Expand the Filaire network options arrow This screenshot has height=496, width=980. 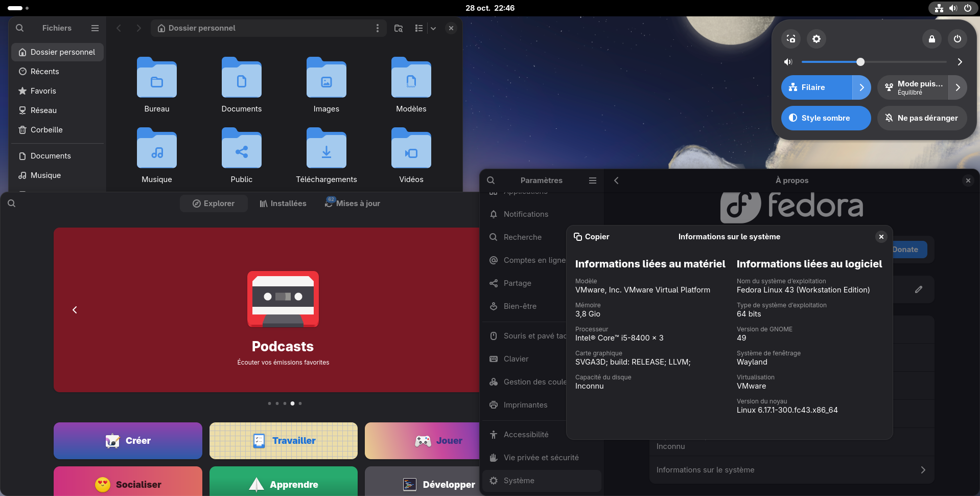[x=862, y=87]
